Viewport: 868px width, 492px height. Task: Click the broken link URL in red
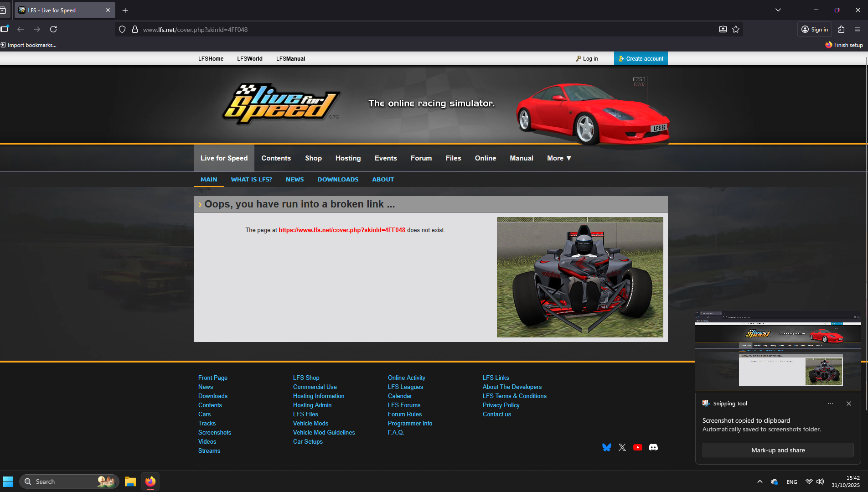tap(342, 230)
